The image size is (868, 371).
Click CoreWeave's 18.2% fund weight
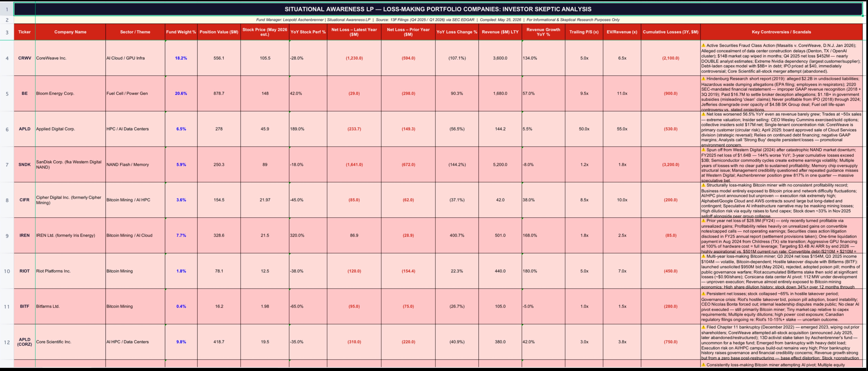(x=181, y=58)
